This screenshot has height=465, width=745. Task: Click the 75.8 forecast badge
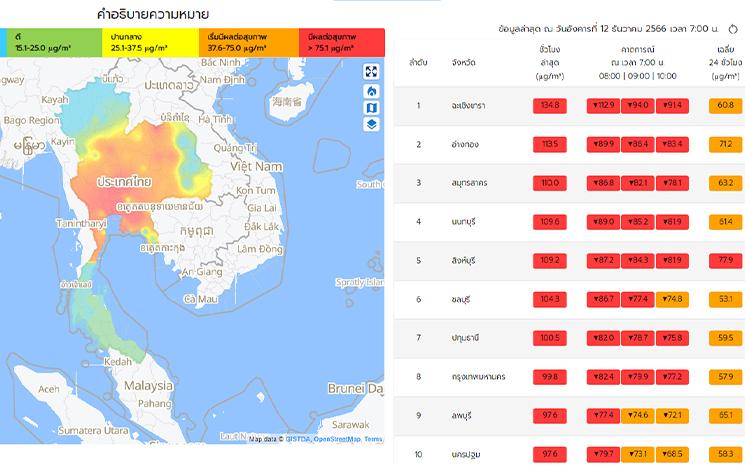672,338
